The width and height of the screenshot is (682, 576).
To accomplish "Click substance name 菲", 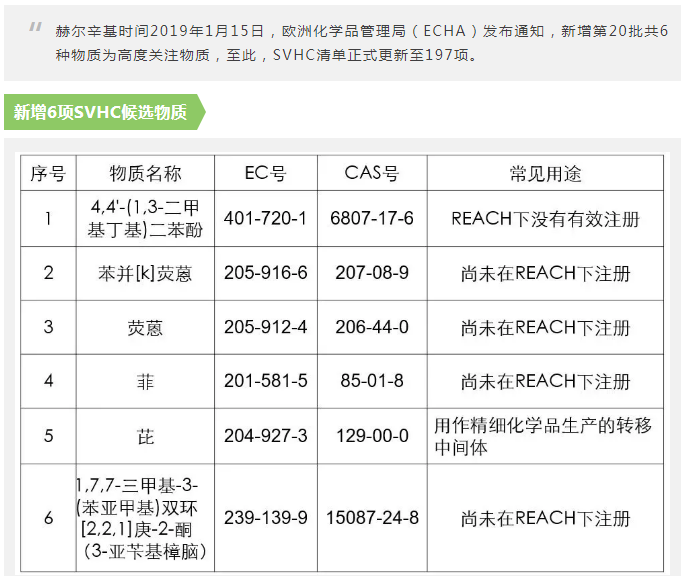I will (x=145, y=382).
